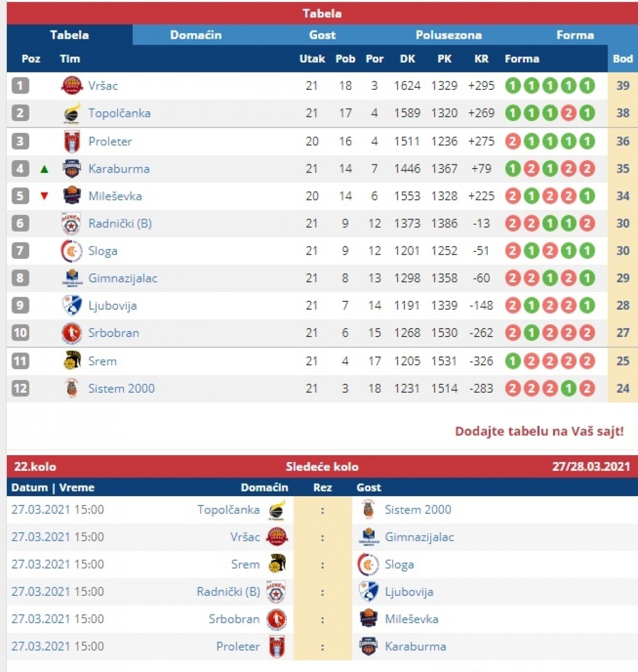Click the Sloga logo in table row

point(72,251)
